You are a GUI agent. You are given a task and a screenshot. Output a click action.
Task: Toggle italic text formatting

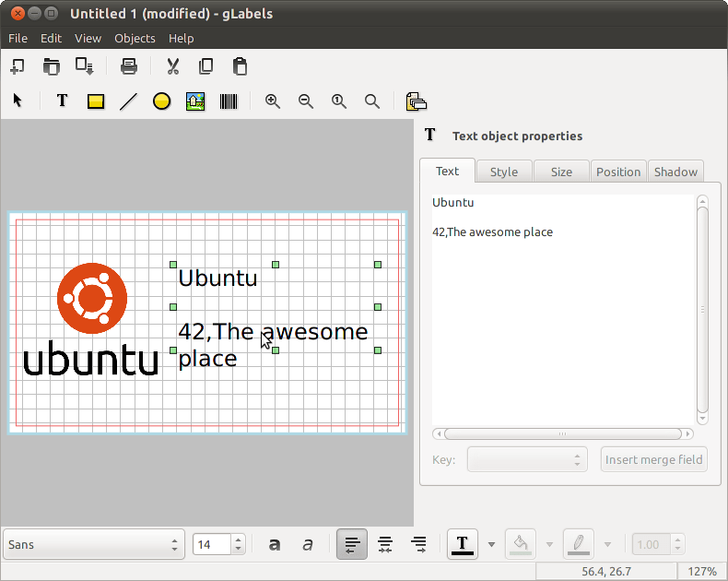coord(308,544)
